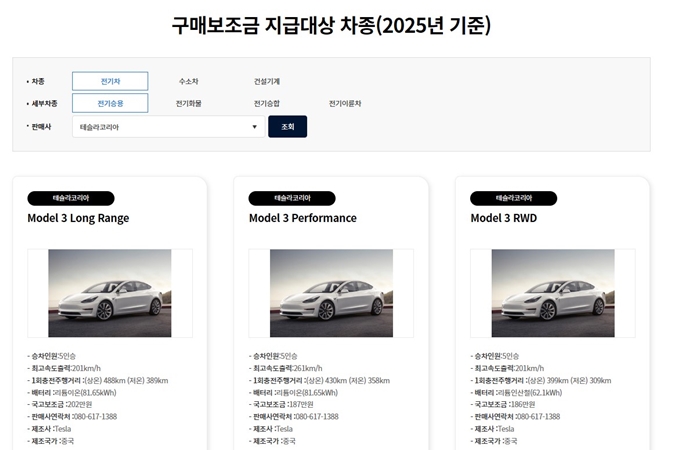
Task: Click the Model 3 Performance title
Action: (303, 218)
